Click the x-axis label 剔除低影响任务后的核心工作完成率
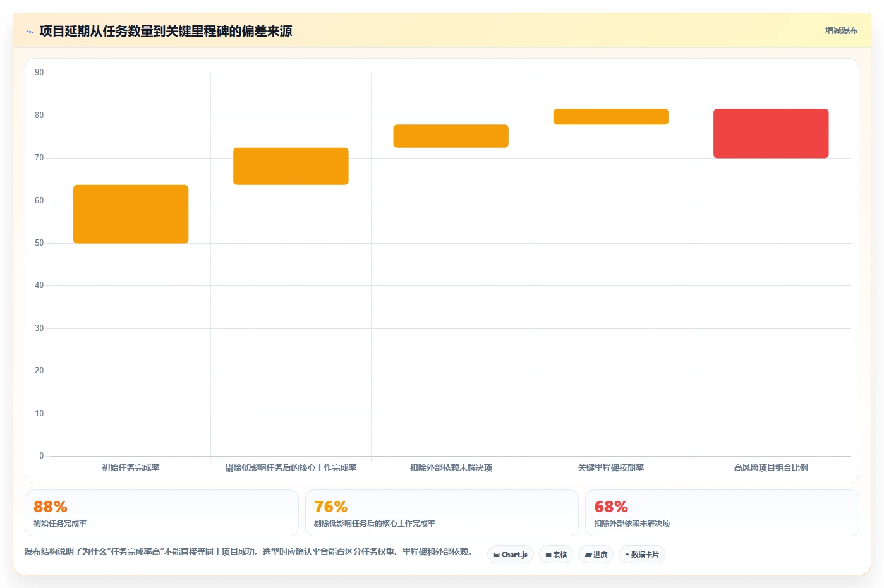Screen dimensions: 884x588 click(291, 467)
